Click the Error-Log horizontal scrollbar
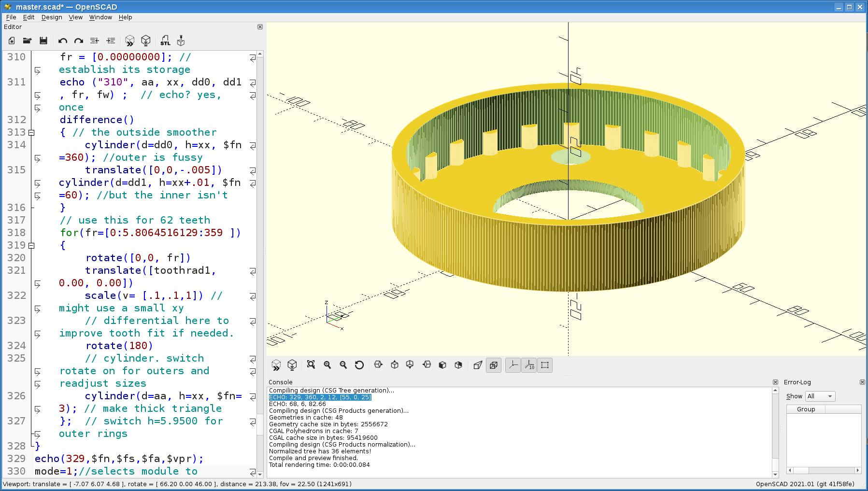The height and width of the screenshot is (491, 868). pos(824,470)
